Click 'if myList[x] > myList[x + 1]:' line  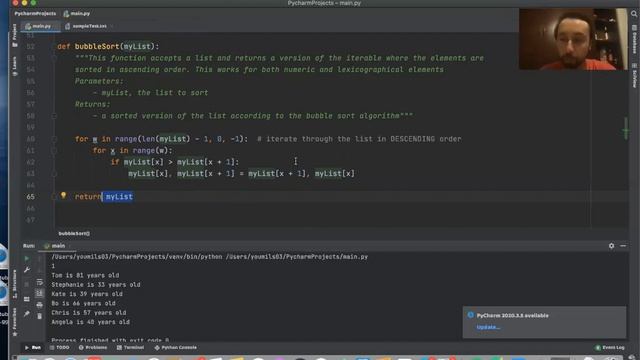[x=175, y=162]
